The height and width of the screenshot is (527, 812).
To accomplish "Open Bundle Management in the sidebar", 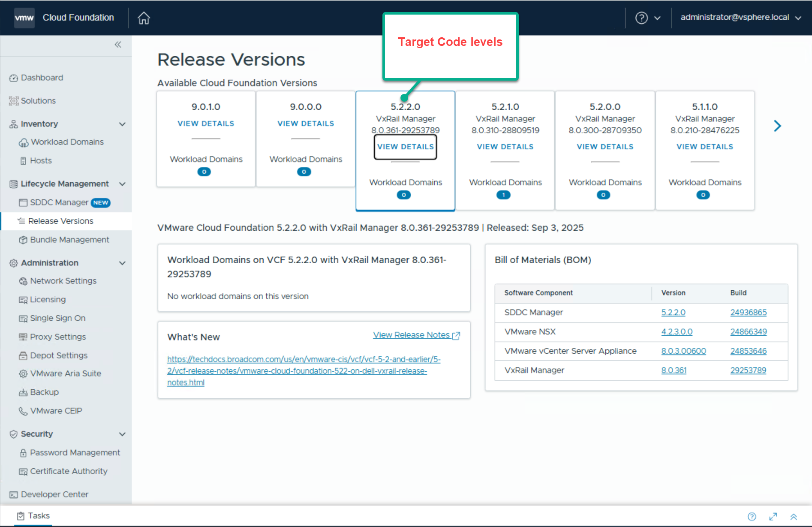I will [69, 240].
